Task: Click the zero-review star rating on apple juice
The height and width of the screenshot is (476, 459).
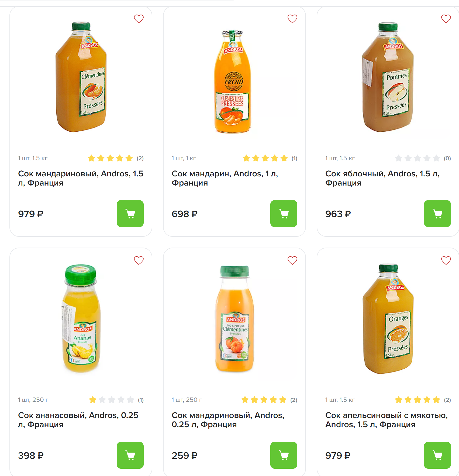Action: click(x=417, y=158)
